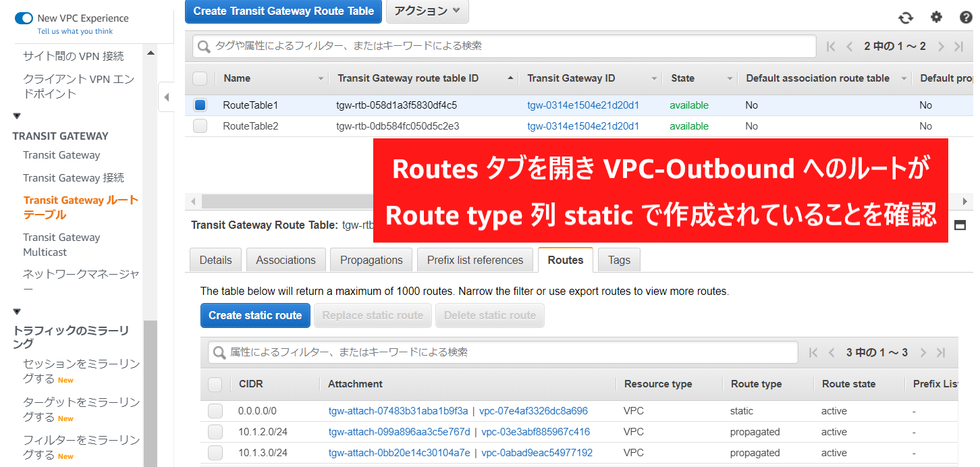
Task: Focus the route table tag filter search field
Action: [x=513, y=46]
